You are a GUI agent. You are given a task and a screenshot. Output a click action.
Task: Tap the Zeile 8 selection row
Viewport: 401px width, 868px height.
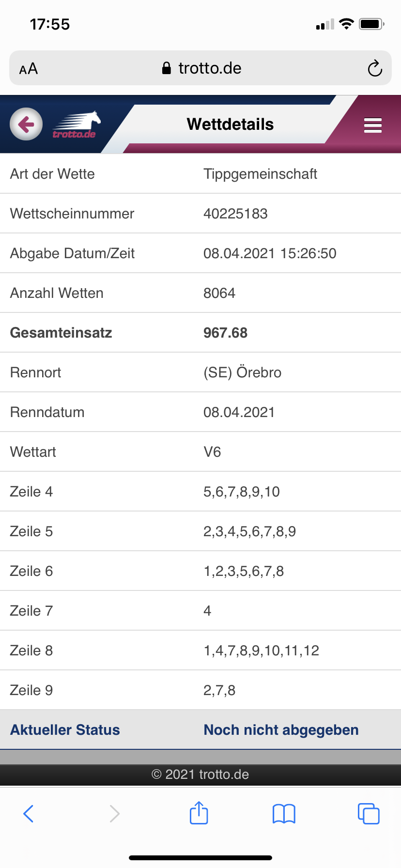200,651
